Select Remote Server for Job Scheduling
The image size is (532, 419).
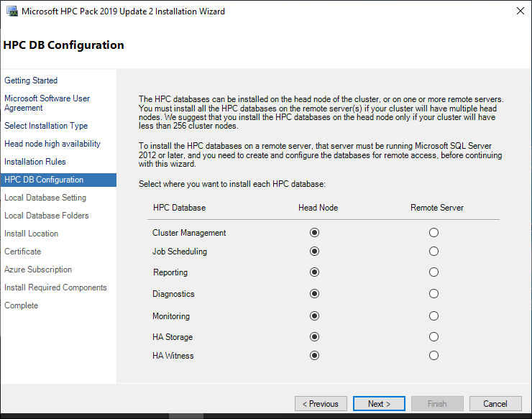[x=434, y=252]
